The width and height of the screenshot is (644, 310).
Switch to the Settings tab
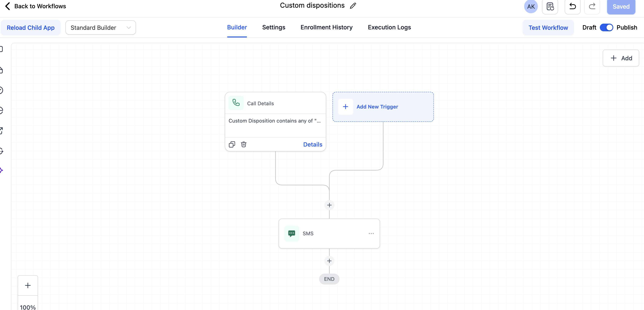273,27
